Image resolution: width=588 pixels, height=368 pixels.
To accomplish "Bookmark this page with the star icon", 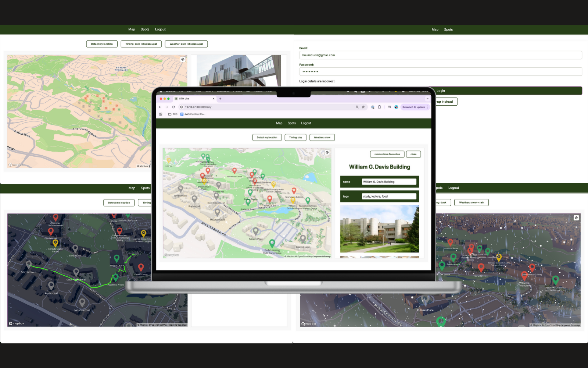I will 363,107.
